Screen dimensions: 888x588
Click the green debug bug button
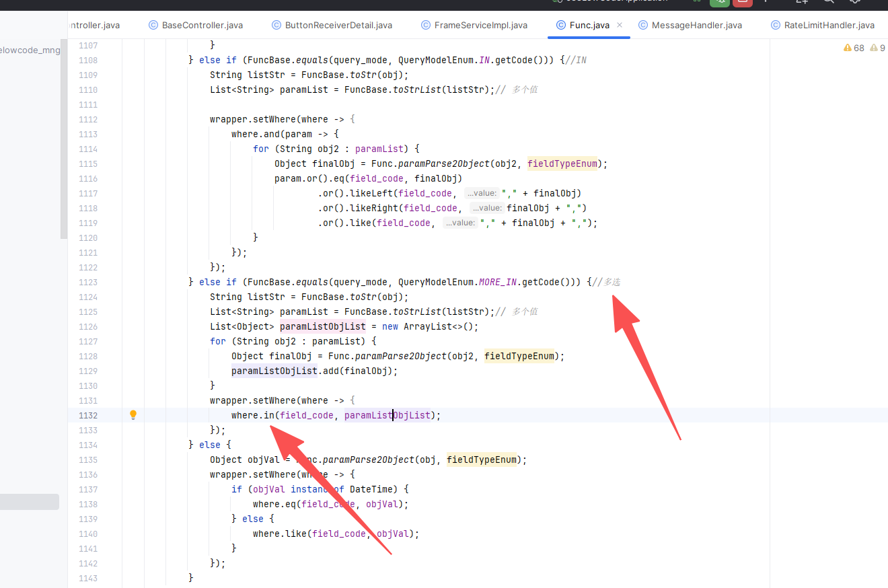(720, 1)
